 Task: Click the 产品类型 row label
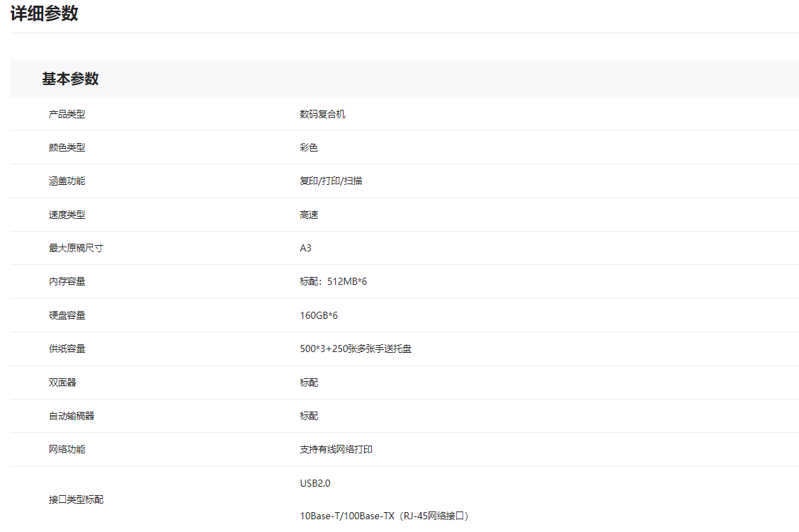pyautogui.click(x=67, y=114)
